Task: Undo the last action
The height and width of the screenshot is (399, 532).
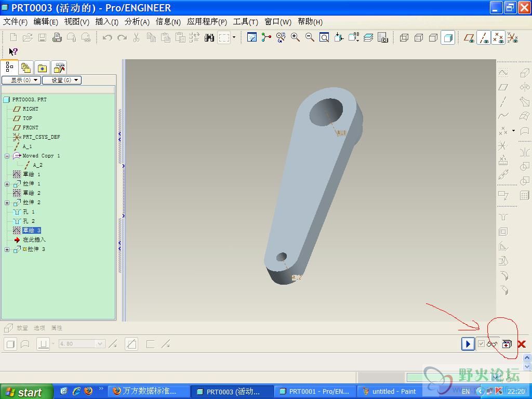Action: point(107,37)
